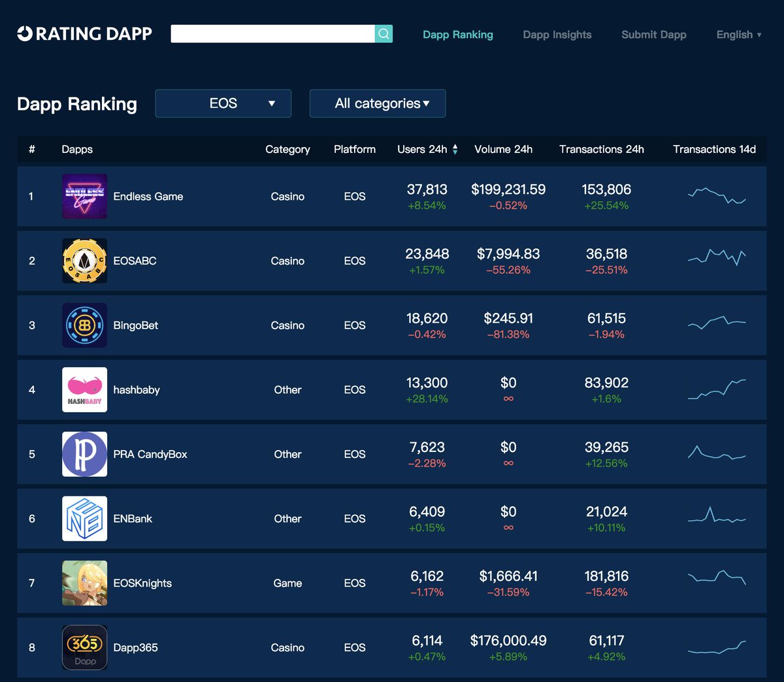Click Endless Game users 37,813
The height and width of the screenshot is (682, 784).
427,189
